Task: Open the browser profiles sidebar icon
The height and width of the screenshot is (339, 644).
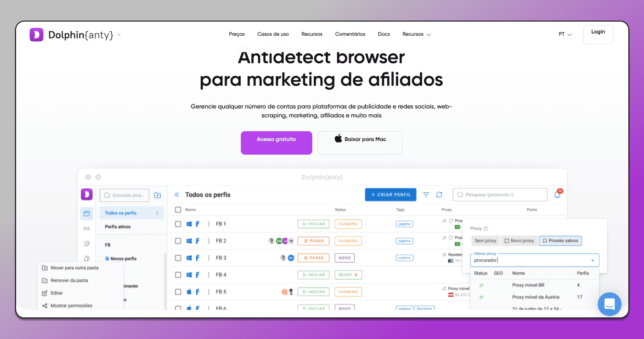Action: (86, 213)
